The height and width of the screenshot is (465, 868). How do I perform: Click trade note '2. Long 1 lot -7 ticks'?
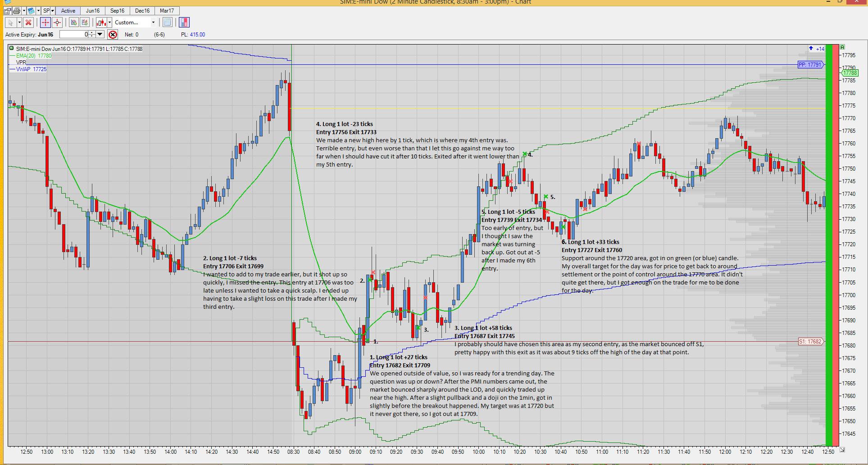point(230,258)
